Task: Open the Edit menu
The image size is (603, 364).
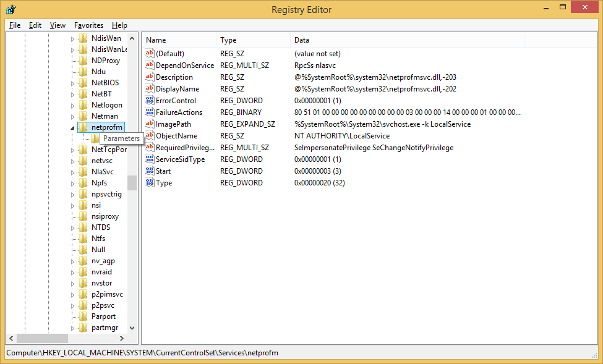Action: (x=35, y=25)
